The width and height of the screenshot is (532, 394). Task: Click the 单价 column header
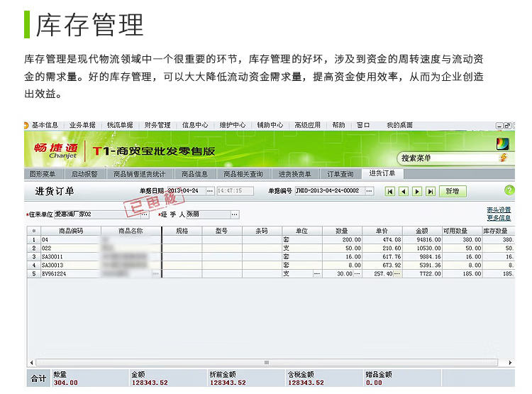click(382, 231)
